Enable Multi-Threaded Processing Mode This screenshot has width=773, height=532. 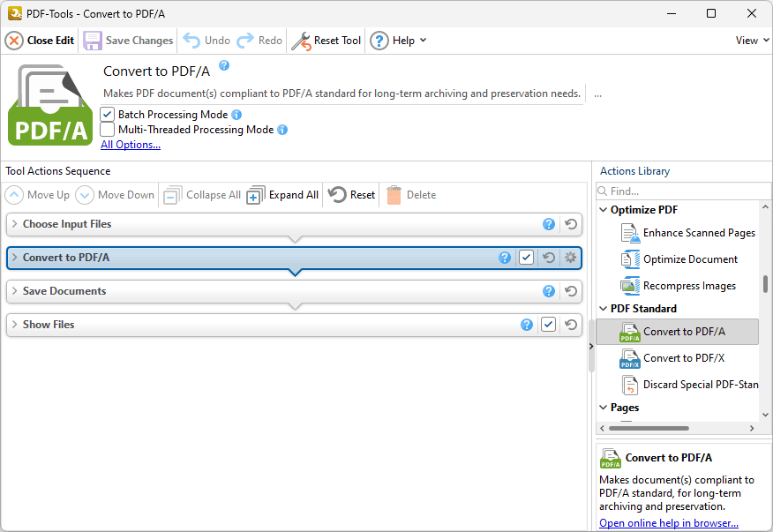[107, 130]
